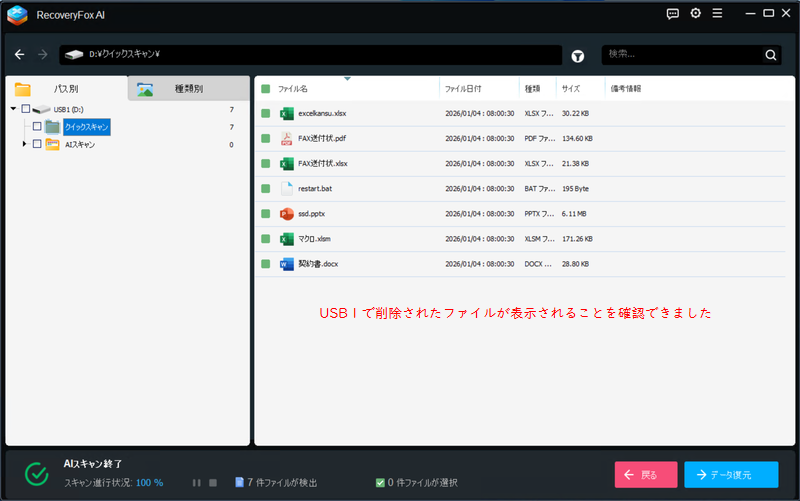Viewport: 800px width, 501px height.
Task: Stop scan using the stop icon
Action: [x=212, y=482]
